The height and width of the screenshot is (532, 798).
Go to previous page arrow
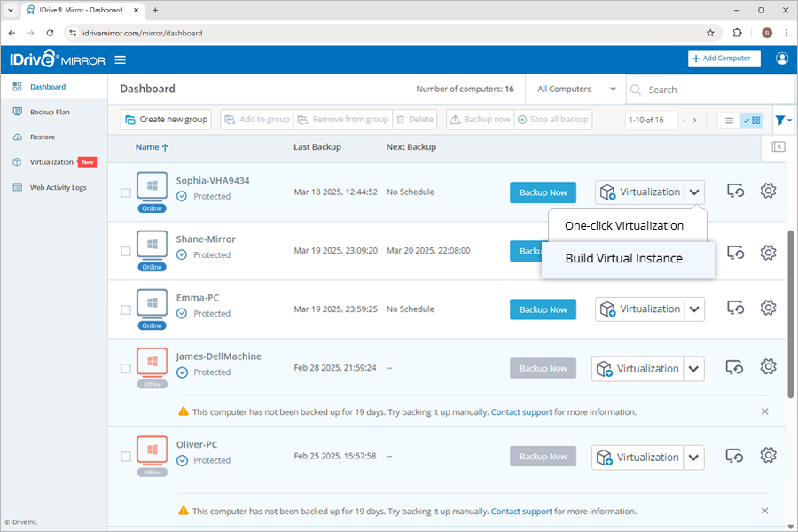[685, 121]
